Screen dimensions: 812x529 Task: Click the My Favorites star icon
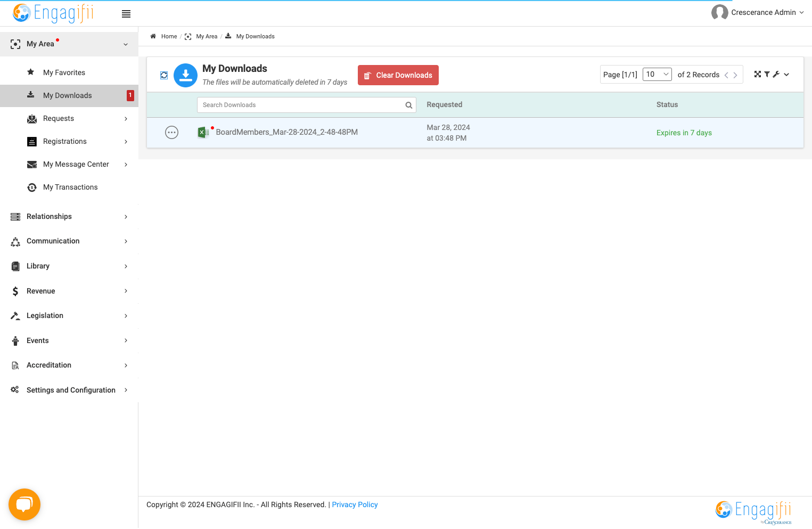coord(31,72)
